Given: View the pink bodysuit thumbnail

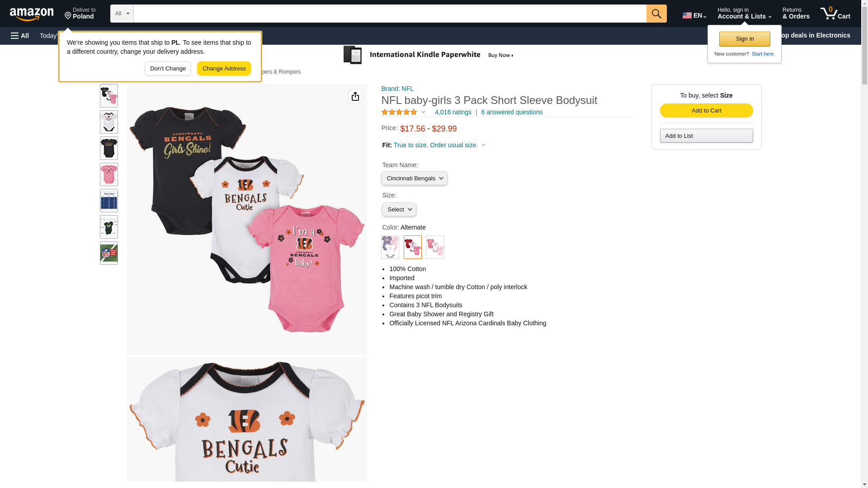Looking at the screenshot, I should tap(109, 174).
